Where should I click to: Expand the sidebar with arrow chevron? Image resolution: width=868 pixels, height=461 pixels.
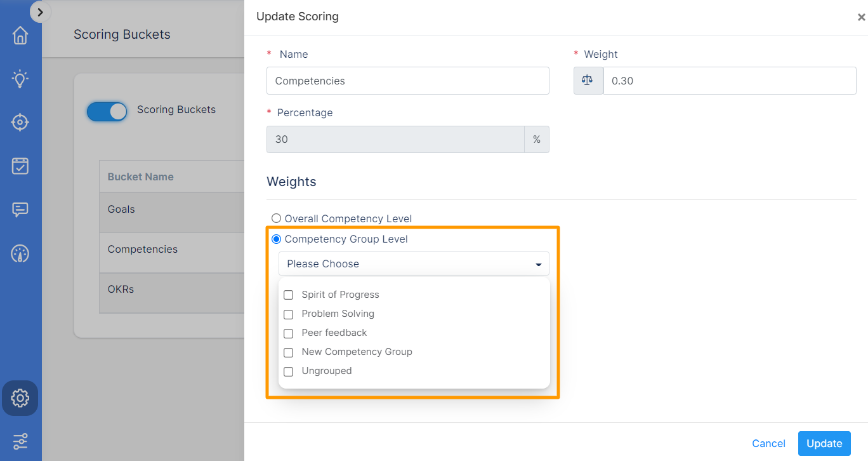pos(41,11)
